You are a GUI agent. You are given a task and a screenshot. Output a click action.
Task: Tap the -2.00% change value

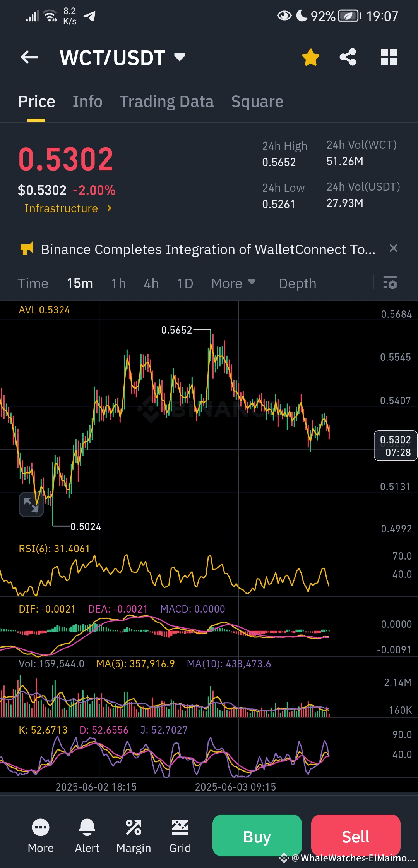pos(94,190)
